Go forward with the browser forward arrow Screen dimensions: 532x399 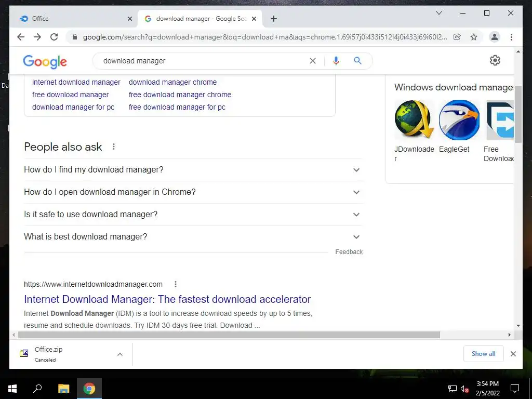tap(37, 37)
